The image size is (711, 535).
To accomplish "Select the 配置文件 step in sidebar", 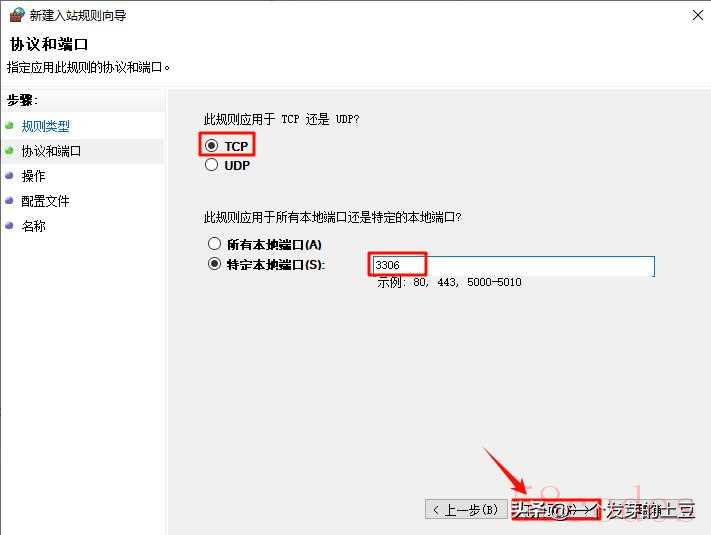I will [x=45, y=201].
